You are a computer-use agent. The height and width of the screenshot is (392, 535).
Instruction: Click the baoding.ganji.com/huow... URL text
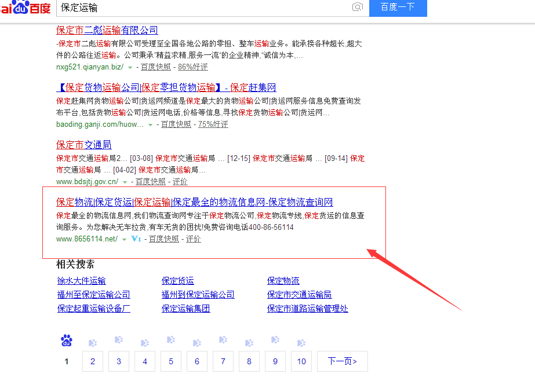(100, 124)
